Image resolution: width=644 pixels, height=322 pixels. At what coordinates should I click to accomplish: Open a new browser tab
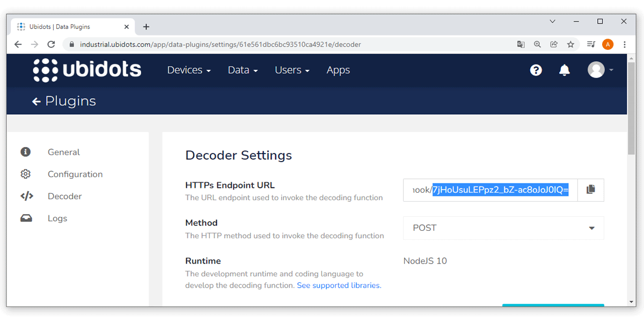pos(146,27)
